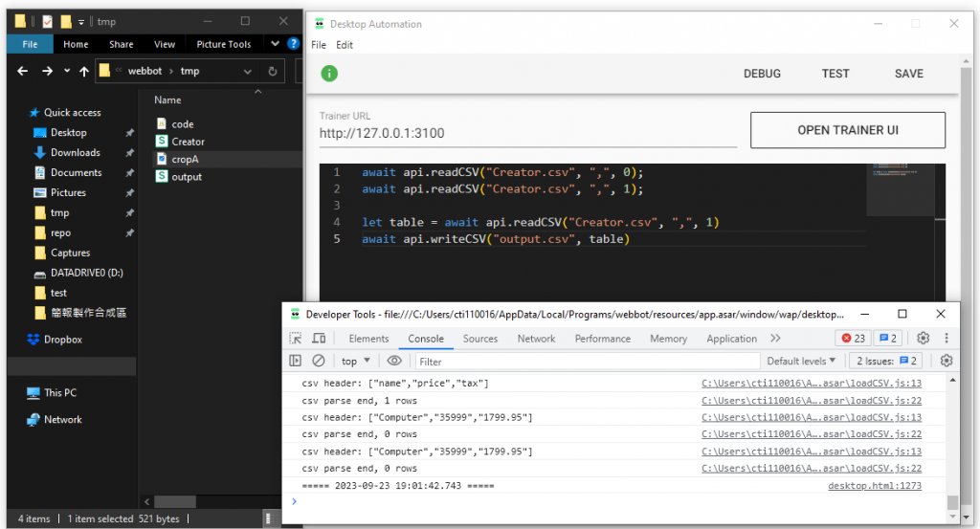
Task: Select the output file in tmp folder
Action: [x=187, y=177]
